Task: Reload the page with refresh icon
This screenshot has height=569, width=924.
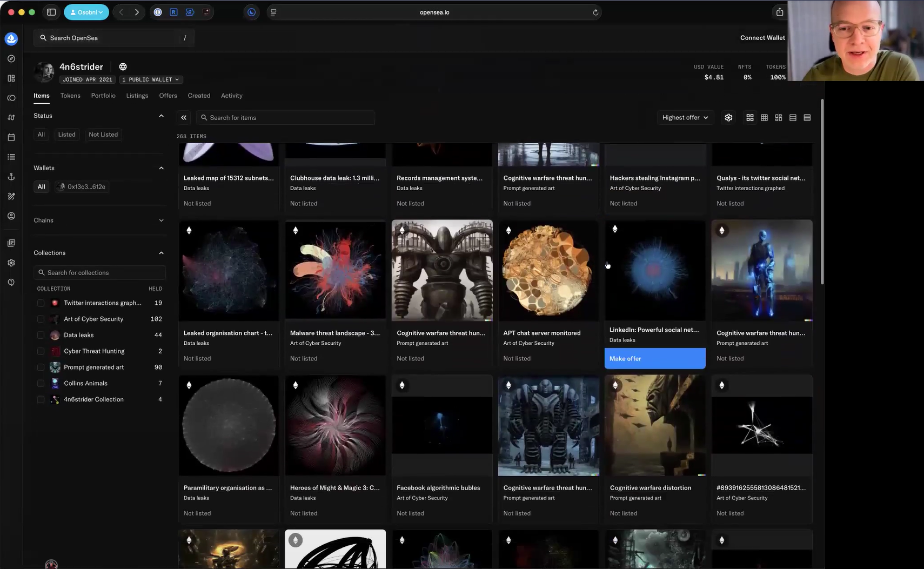Action: click(595, 12)
